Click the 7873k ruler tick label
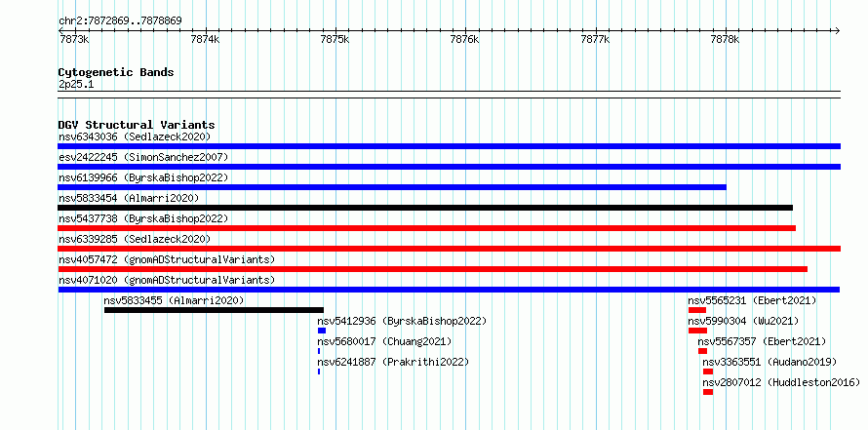The height and width of the screenshot is (430, 868). click(x=73, y=39)
